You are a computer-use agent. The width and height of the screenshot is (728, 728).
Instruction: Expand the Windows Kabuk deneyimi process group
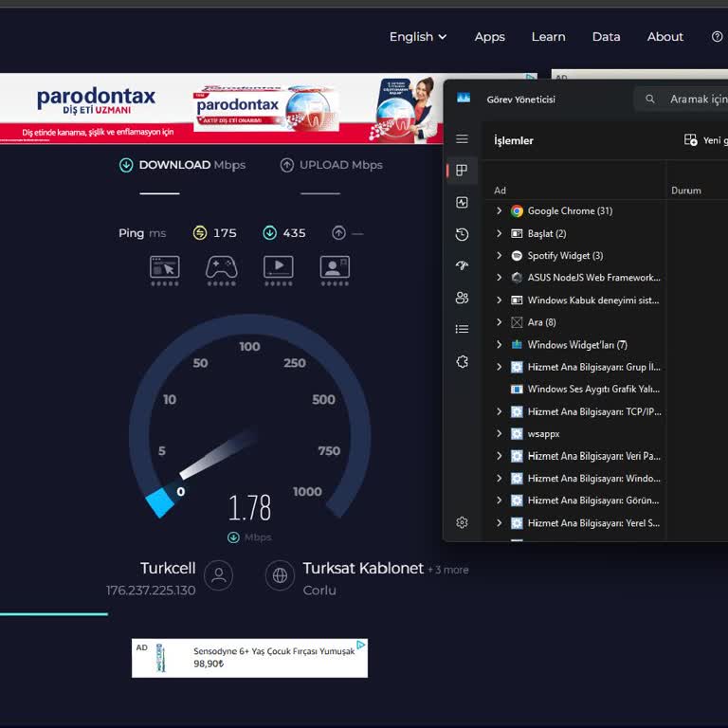pyautogui.click(x=500, y=300)
